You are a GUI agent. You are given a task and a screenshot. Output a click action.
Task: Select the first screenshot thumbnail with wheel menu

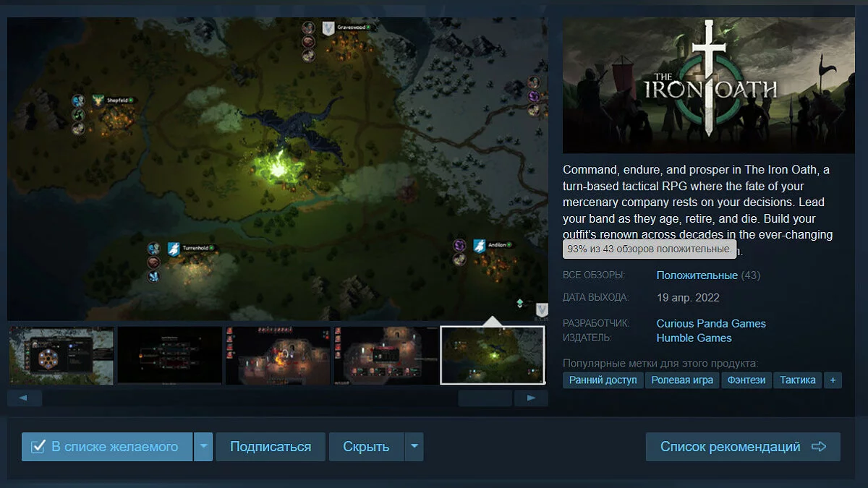coord(61,356)
